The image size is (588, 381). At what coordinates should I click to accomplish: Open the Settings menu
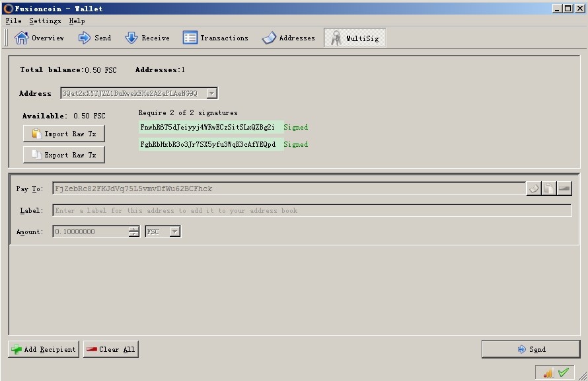pos(45,21)
